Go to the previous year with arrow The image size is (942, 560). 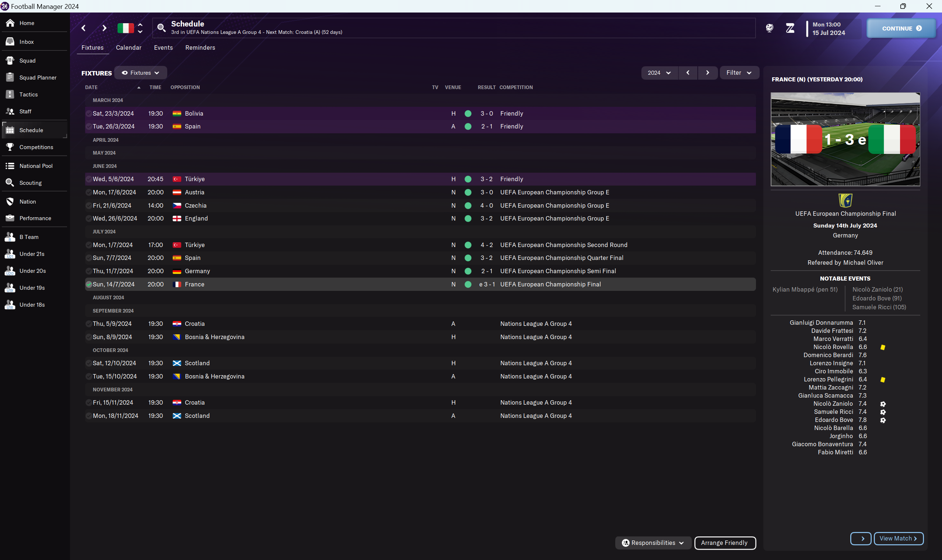688,73
